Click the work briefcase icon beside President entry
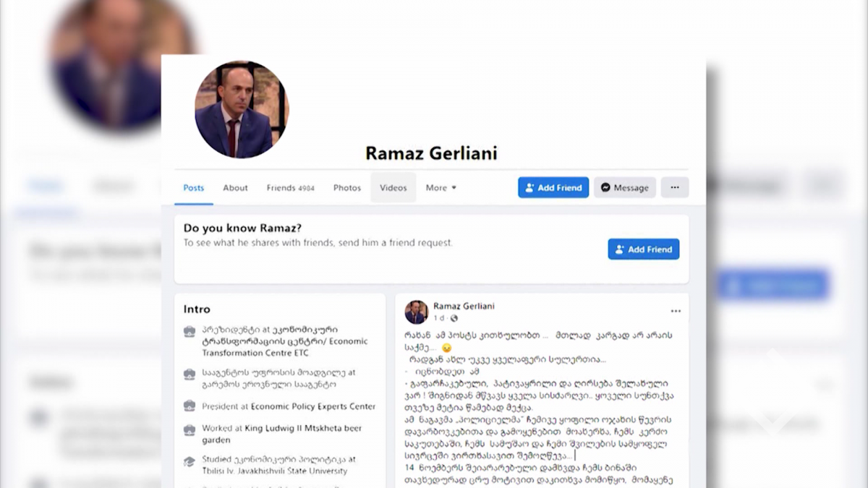868x488 pixels. [190, 406]
